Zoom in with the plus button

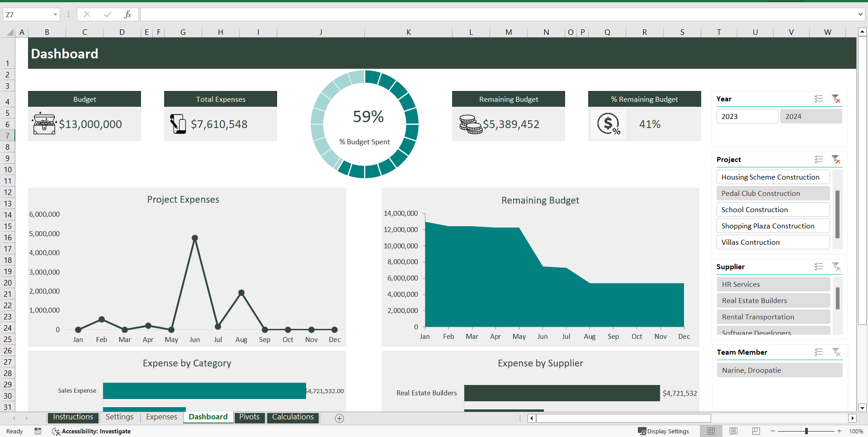pos(839,431)
